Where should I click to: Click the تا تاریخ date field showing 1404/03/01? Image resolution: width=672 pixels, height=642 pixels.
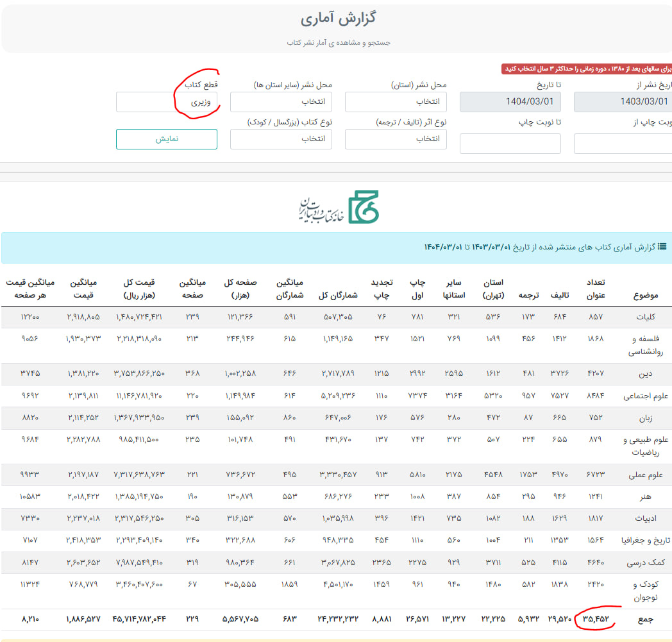click(x=510, y=101)
